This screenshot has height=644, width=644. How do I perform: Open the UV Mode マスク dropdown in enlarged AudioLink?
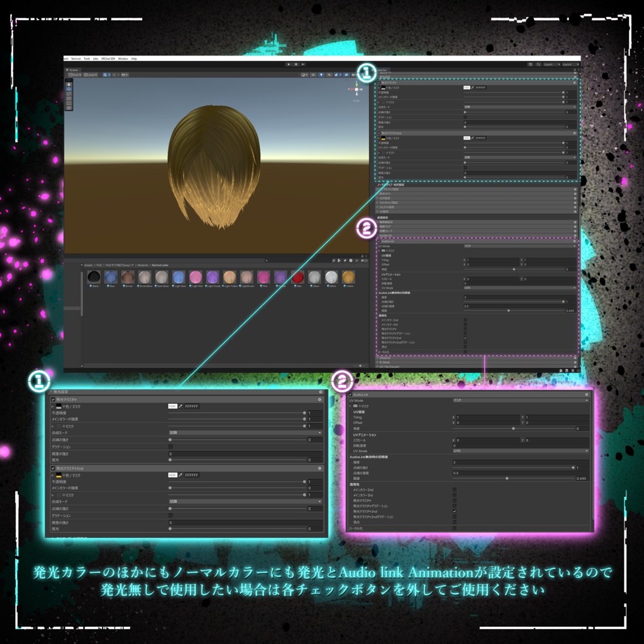(520, 400)
